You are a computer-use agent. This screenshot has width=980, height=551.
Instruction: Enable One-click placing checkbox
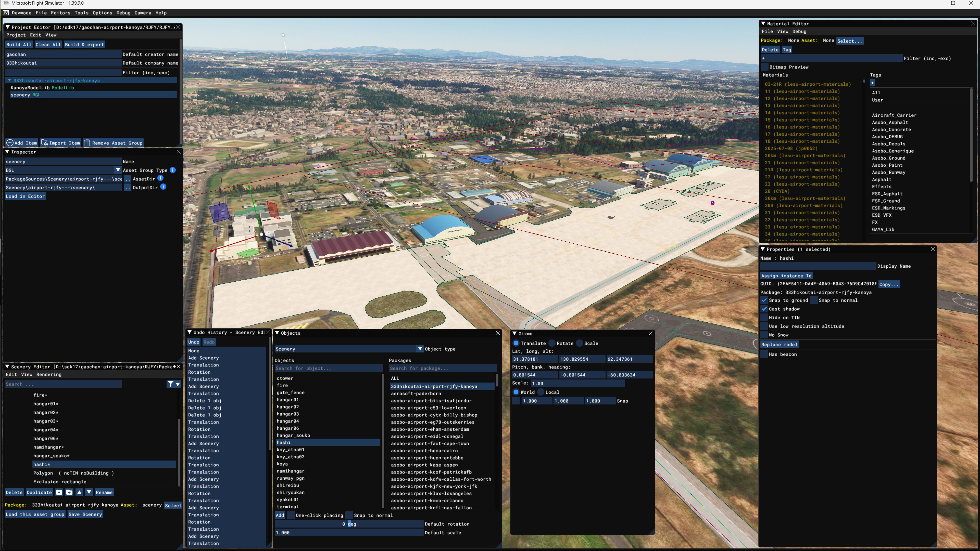pos(291,515)
